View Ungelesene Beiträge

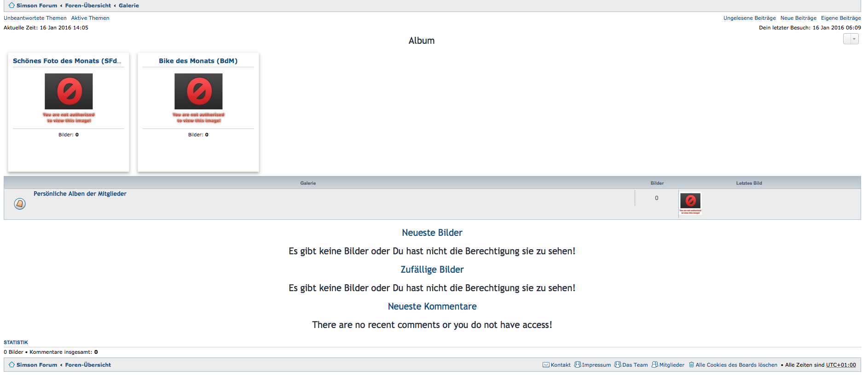[x=749, y=18]
